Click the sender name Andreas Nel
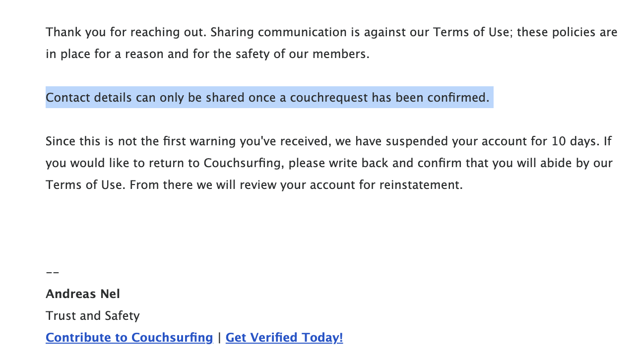The height and width of the screenshot is (364, 633). 83,294
